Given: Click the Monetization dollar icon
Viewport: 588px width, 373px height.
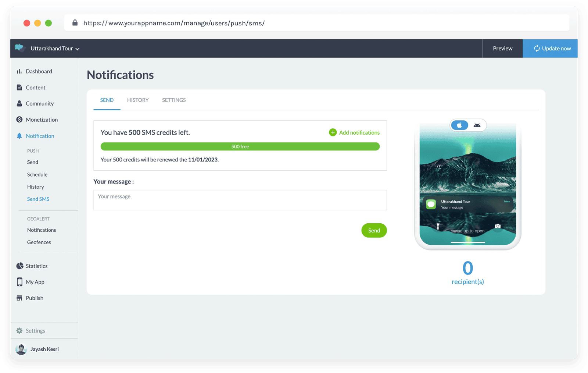Looking at the screenshot, I should pyautogui.click(x=19, y=120).
